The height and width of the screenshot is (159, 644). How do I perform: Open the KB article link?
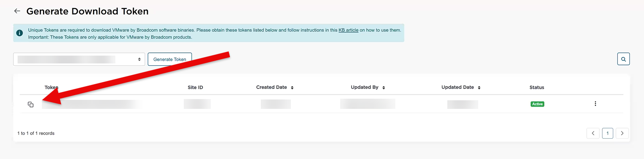[348, 30]
